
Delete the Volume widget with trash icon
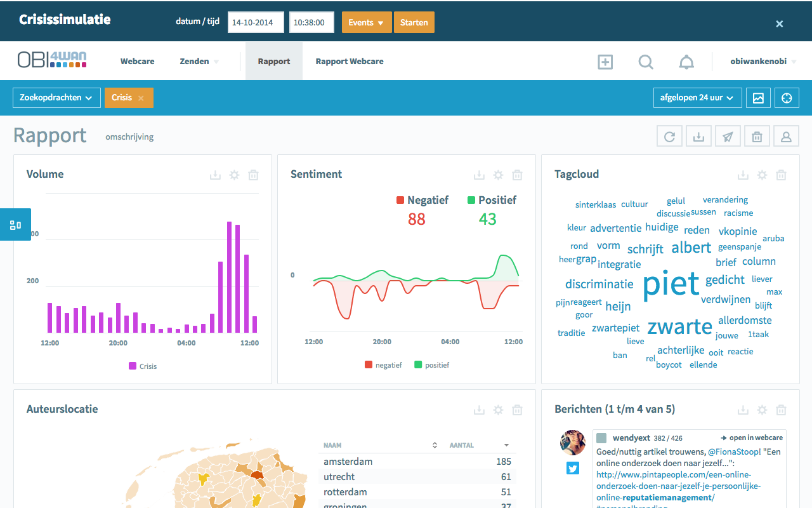[253, 175]
